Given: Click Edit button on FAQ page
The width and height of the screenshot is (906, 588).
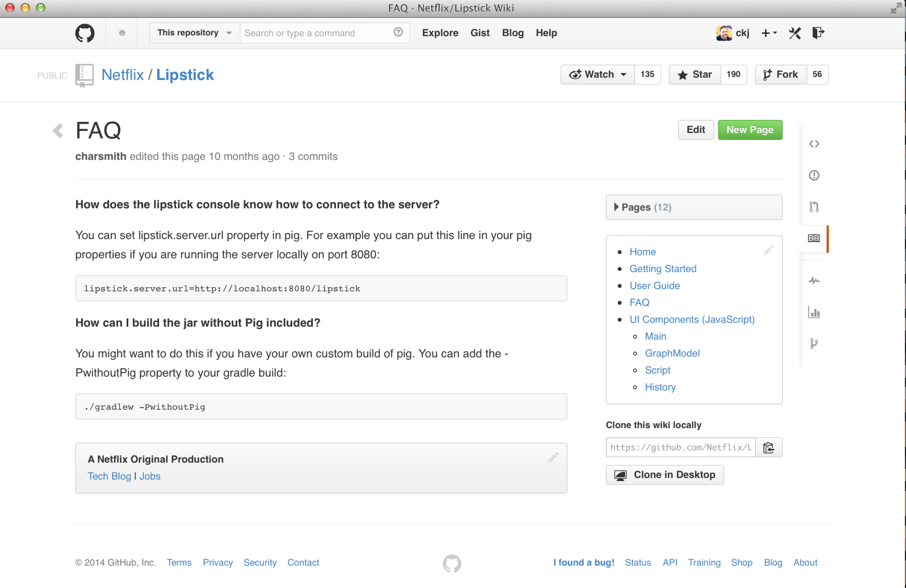Looking at the screenshot, I should pyautogui.click(x=696, y=130).
